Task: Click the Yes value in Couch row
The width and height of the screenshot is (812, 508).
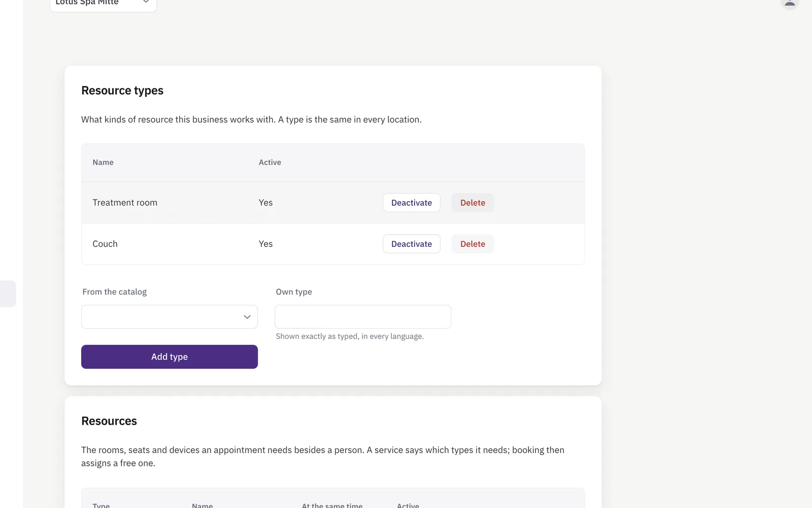Action: (x=265, y=244)
